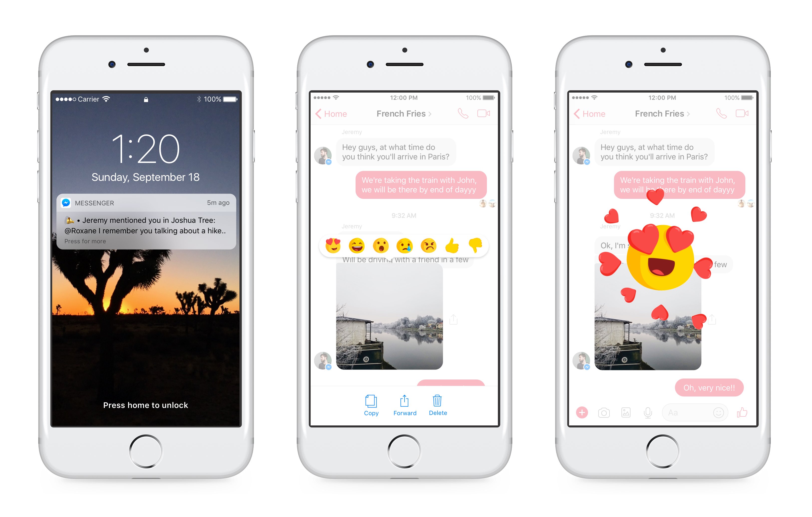Screen dimensions: 812x517
Task: Tap the camera icon in message bar
Action: [603, 418]
